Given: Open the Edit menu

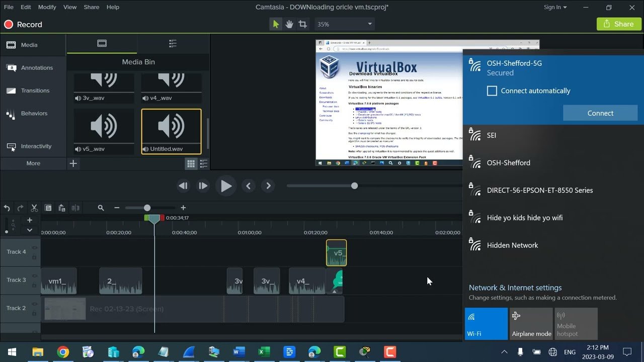Looking at the screenshot, I should (x=26, y=7).
